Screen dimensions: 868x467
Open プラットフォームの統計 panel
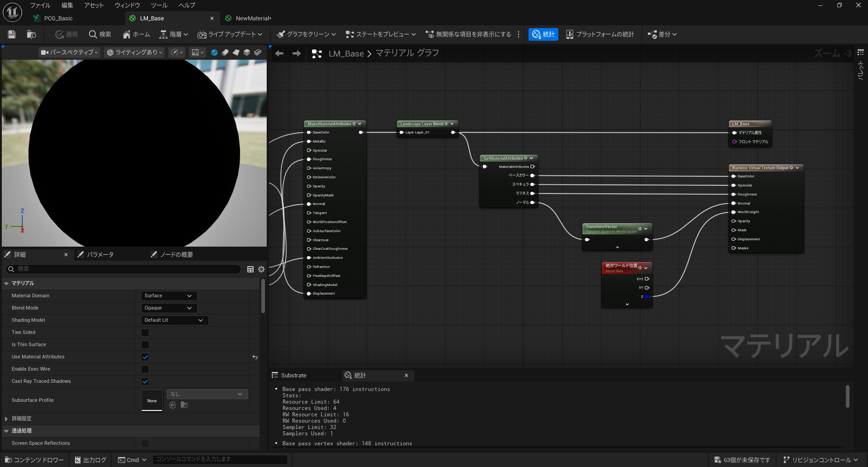point(601,34)
